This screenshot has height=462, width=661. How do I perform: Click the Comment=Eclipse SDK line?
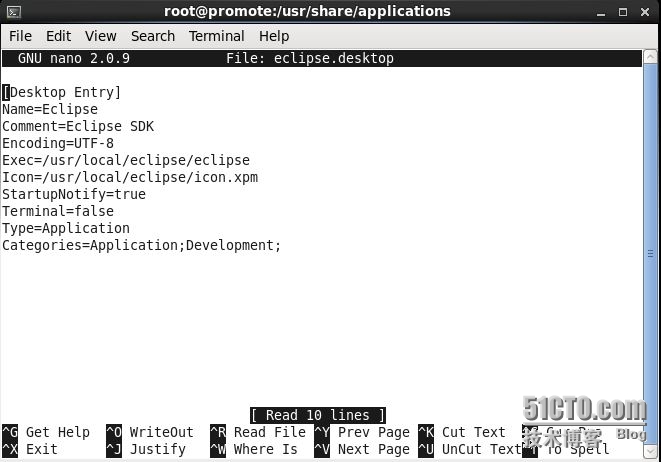(x=78, y=126)
